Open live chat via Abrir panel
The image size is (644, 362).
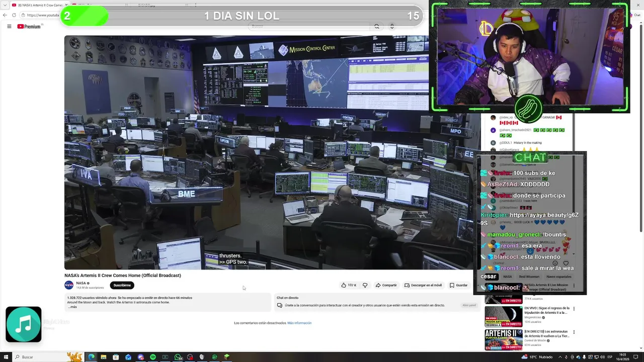tap(469, 305)
